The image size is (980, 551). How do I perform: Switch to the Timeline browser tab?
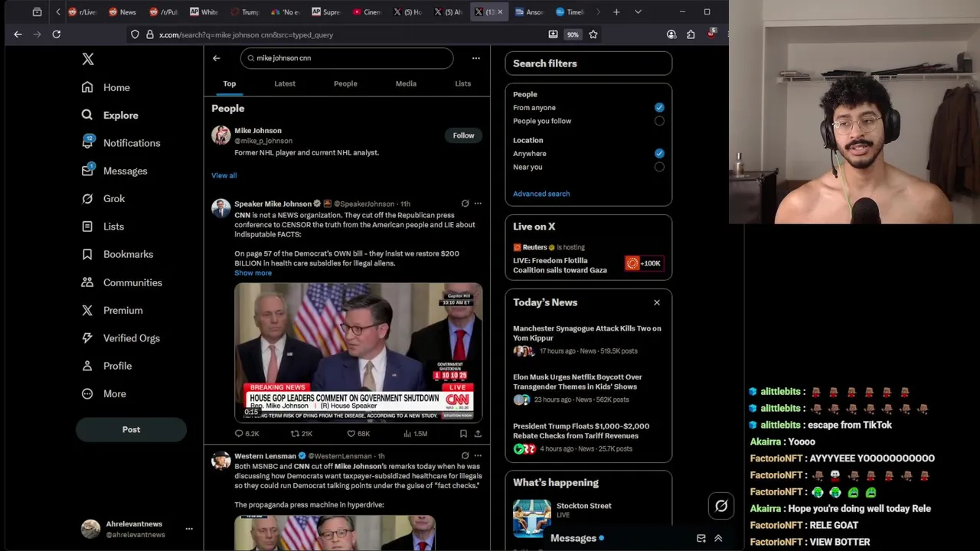point(569,12)
